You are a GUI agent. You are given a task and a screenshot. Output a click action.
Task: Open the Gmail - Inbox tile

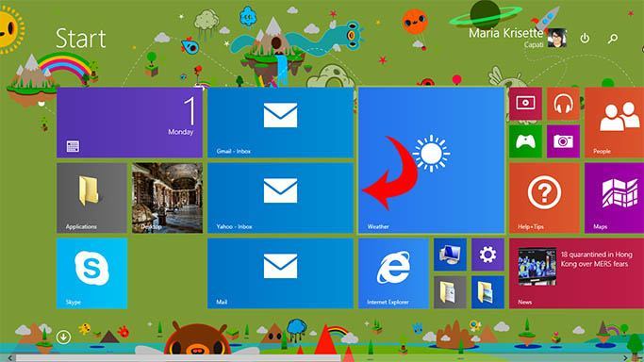pos(280,123)
